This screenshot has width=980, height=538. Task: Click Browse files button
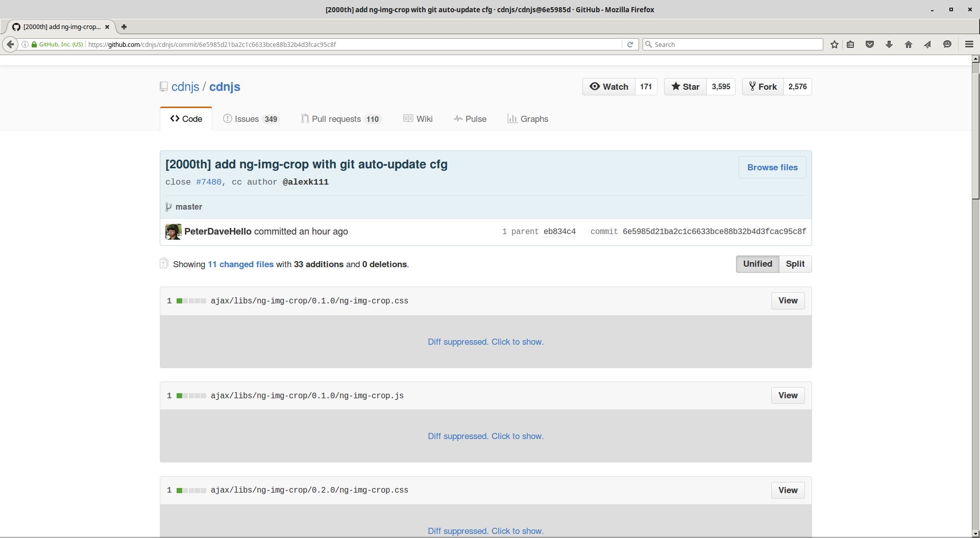point(772,167)
